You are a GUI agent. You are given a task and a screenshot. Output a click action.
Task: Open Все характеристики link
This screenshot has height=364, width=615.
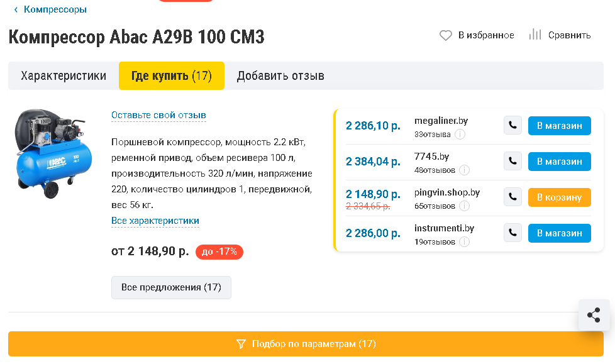(x=155, y=221)
